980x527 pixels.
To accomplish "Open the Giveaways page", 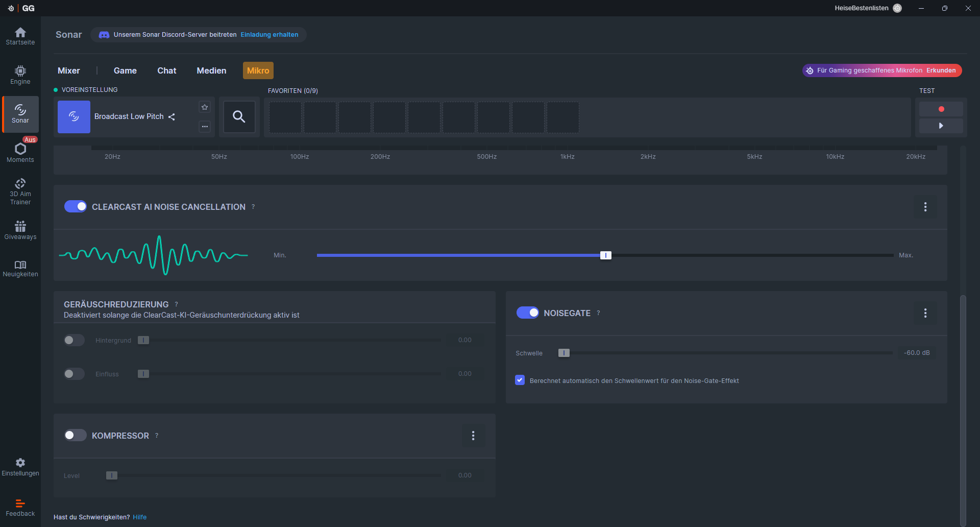I will pos(20,230).
